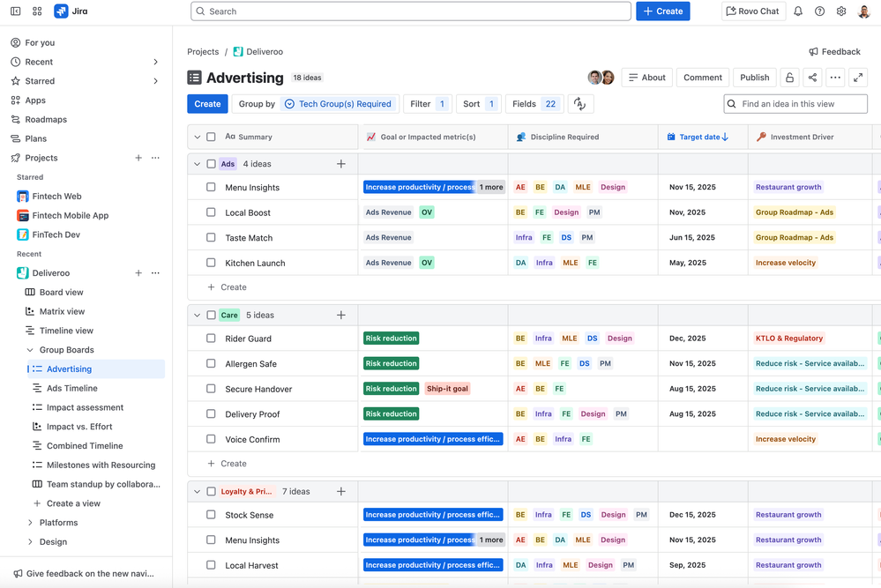Click the Risk reduction tag on Rider Guard
881x588 pixels.
click(391, 339)
